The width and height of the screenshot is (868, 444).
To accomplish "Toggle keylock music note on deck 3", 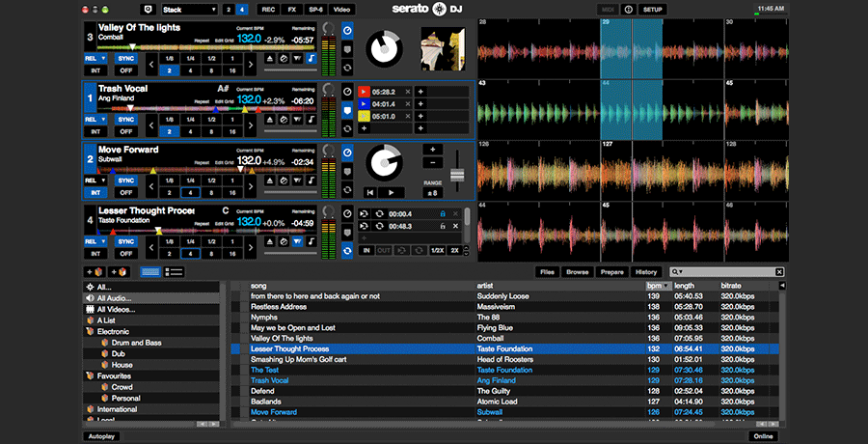I will pyautogui.click(x=312, y=58).
